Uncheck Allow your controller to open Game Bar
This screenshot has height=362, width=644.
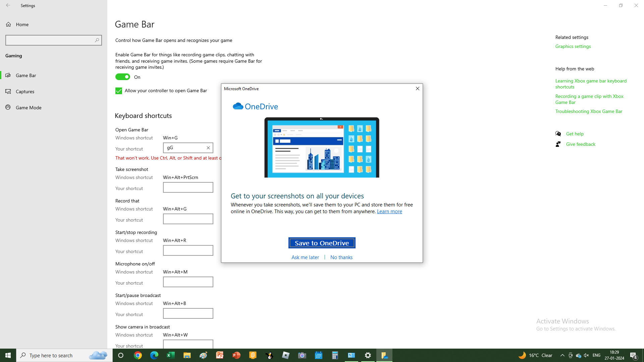(118, 90)
